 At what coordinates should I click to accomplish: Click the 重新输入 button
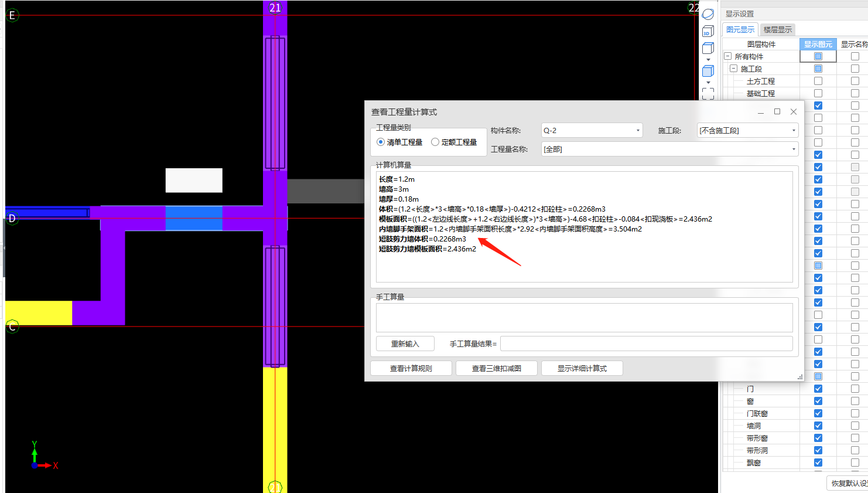[x=405, y=344]
